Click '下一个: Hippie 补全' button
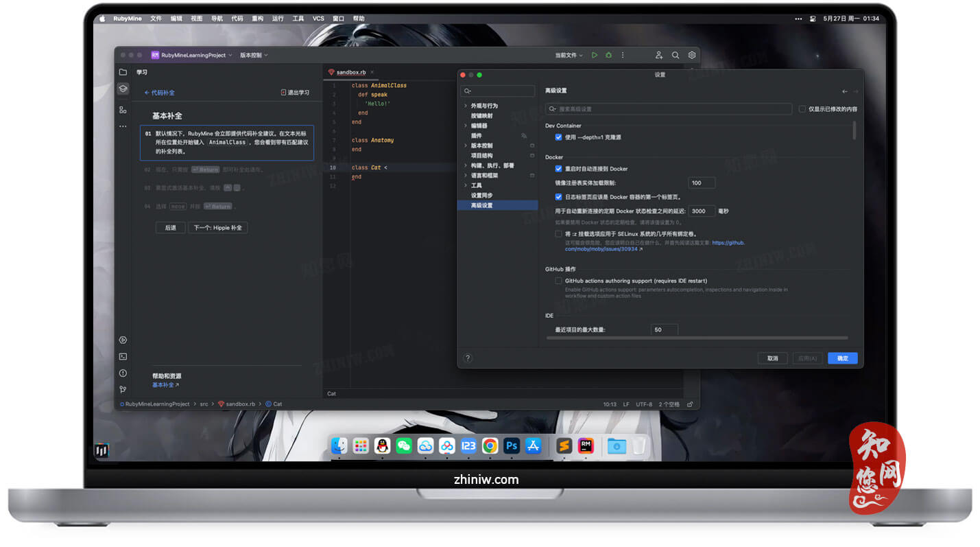Screen dimensions: 980x547 [217, 227]
